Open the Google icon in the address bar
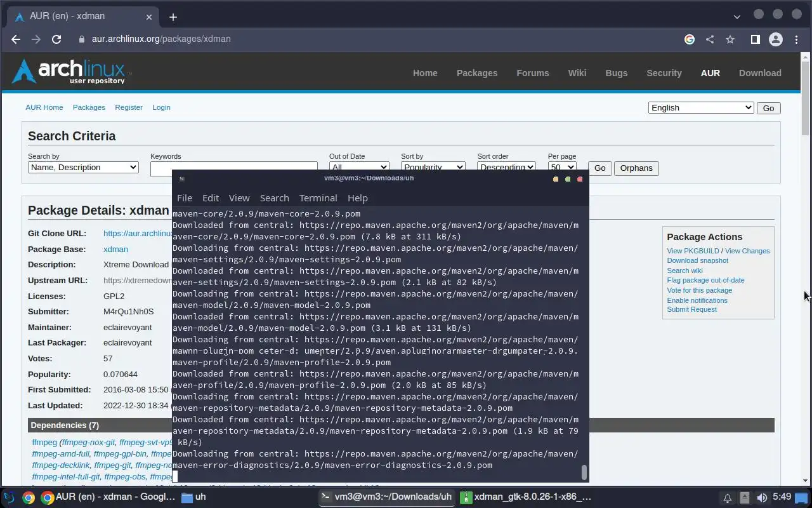This screenshot has height=508, width=812. [690, 39]
